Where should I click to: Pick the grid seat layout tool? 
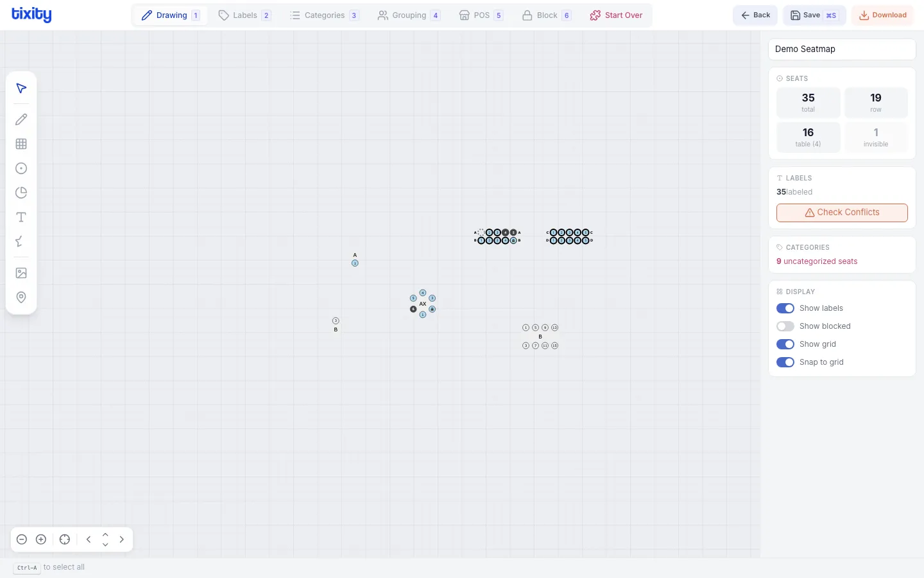pos(21,144)
